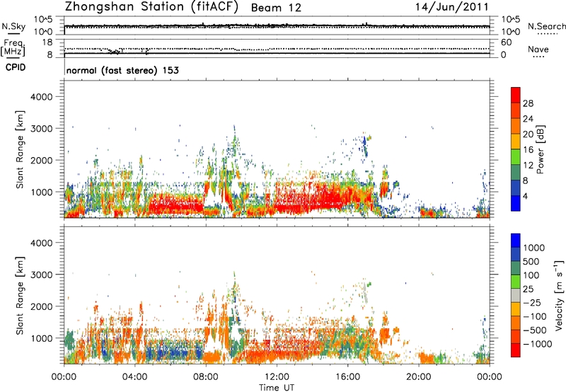
Task: Click the "4" label on the power colorbar
Action: 525,197
